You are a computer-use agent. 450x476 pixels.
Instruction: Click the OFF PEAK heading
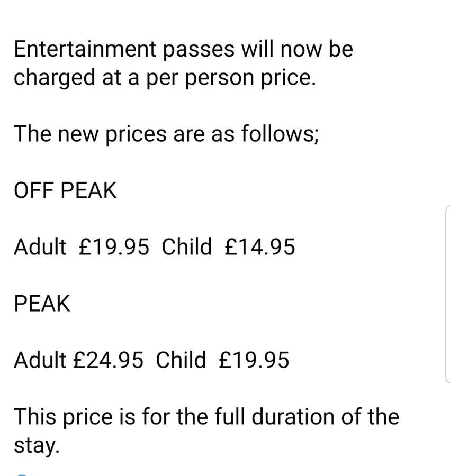[x=65, y=190]
